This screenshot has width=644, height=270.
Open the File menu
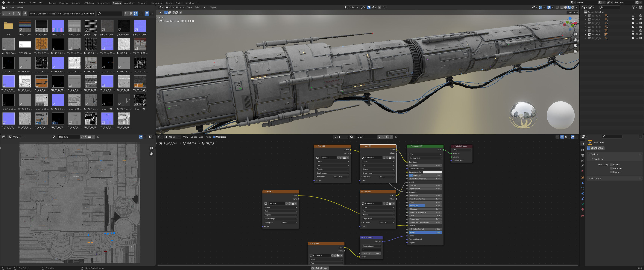pos(8,2)
